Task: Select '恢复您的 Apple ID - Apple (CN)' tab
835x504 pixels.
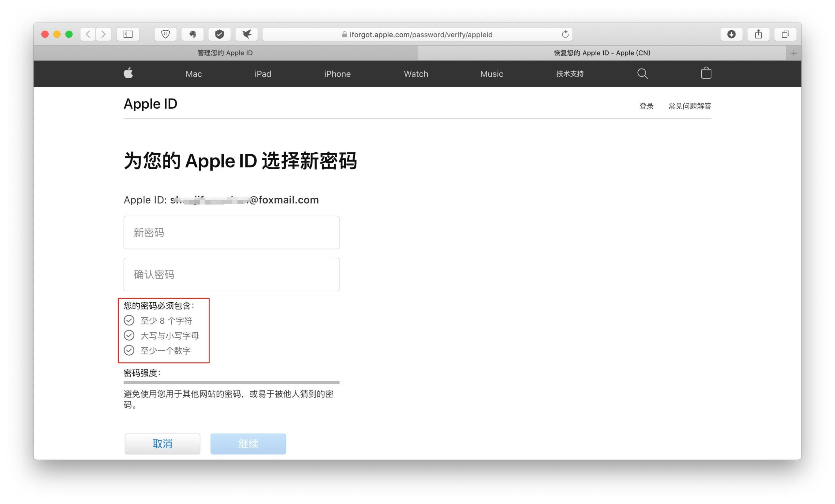Action: [x=602, y=53]
